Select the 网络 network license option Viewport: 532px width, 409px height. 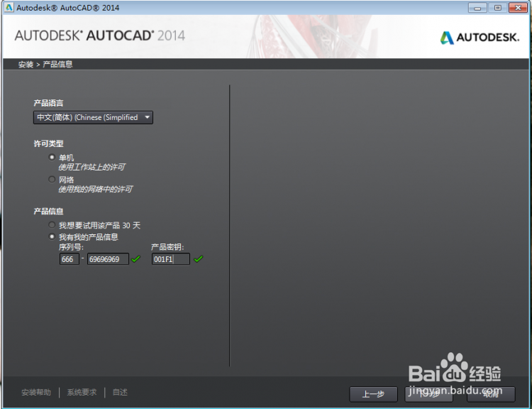(52, 179)
